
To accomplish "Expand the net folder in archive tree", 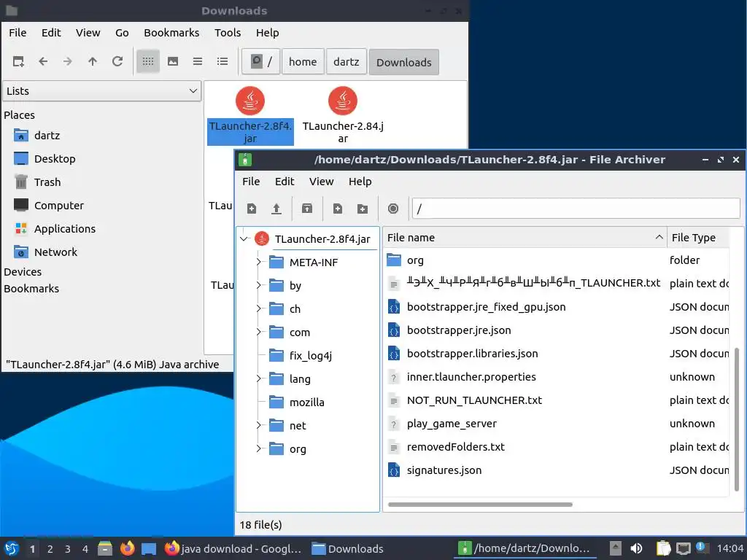I will (x=259, y=425).
